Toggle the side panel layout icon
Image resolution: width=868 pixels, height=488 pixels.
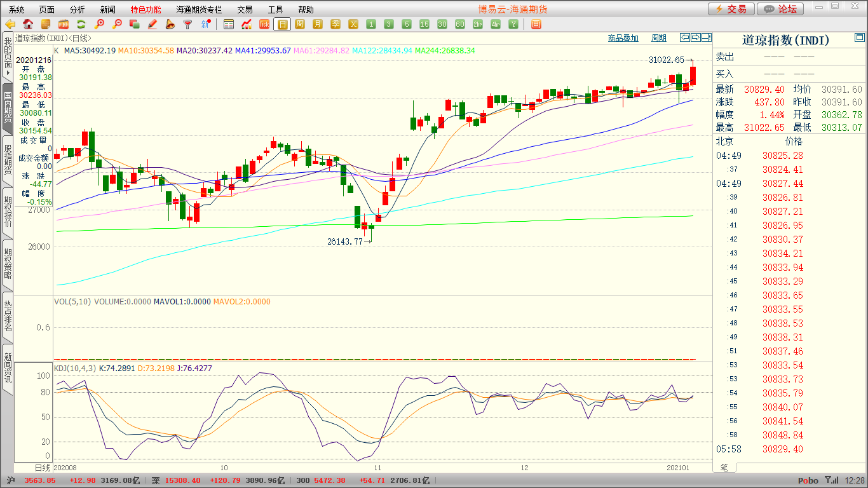point(706,37)
